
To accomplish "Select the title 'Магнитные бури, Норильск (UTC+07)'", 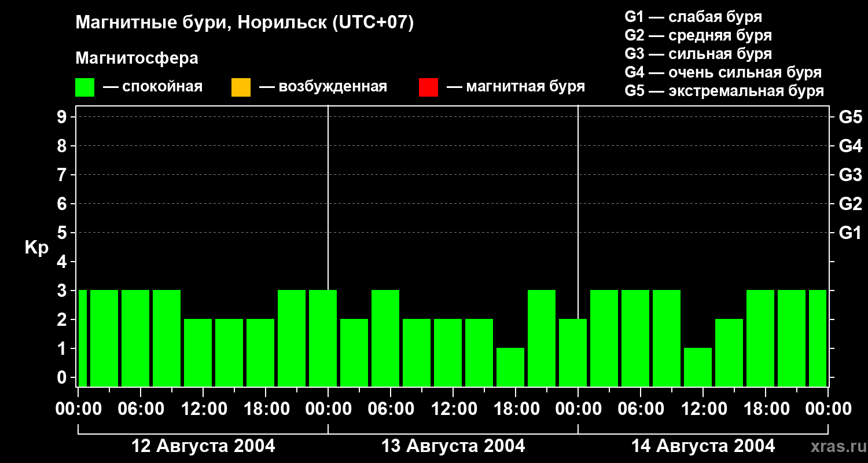I will point(245,23).
